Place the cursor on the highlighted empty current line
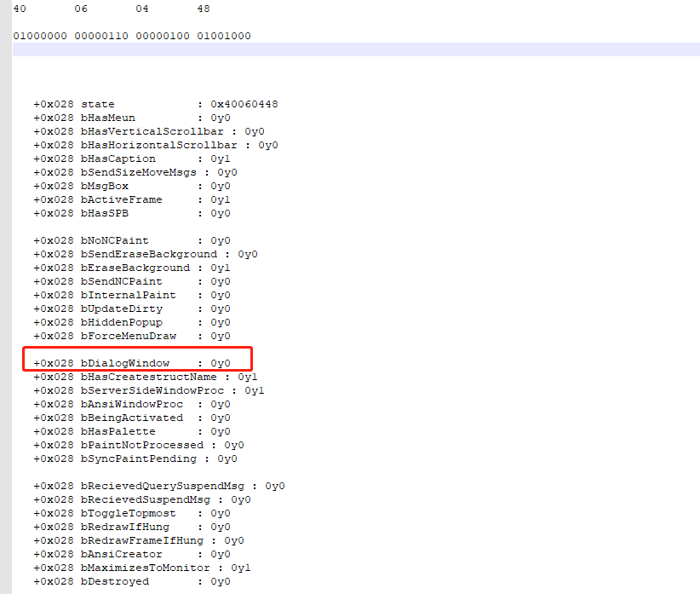Screen dimensions: 700x594 pyautogui.click(x=356, y=49)
